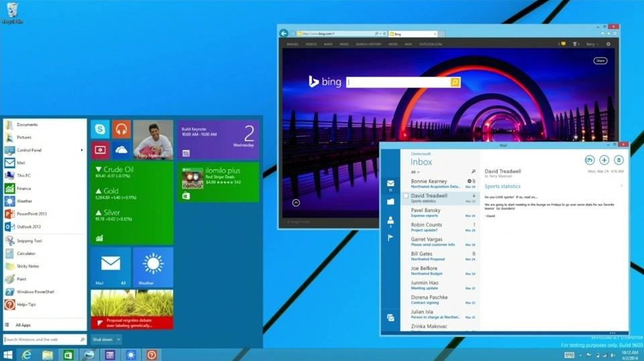This screenshot has width=644, height=361.
Task: Open Documents from the Start menu list
Action: pos(27,124)
